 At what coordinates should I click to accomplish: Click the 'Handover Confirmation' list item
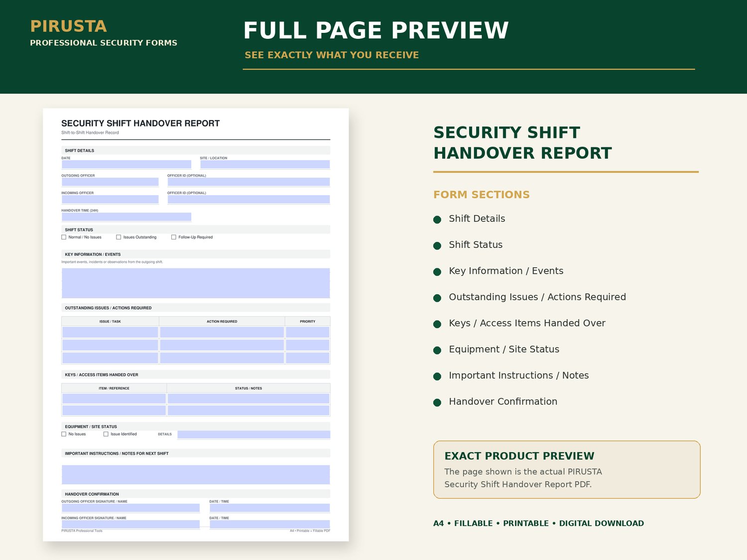[x=503, y=401]
